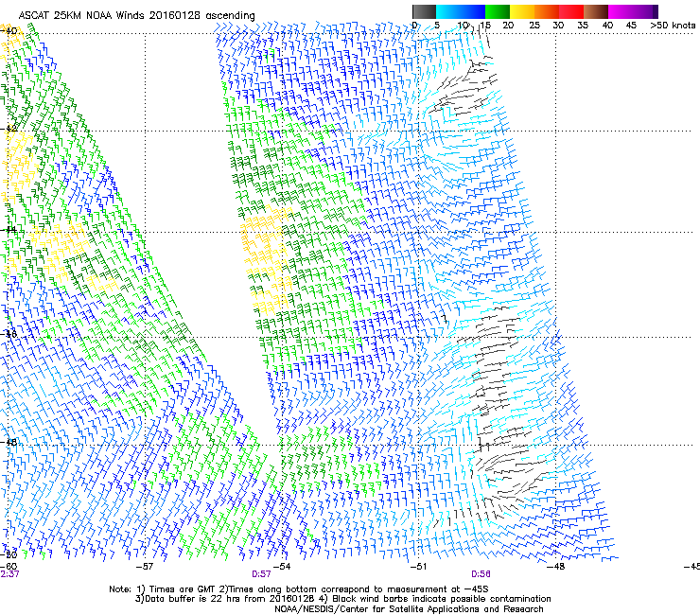This screenshot has height=615, width=700.
Task: Click the red 30-35 knots legend segment
Action: [571, 11]
